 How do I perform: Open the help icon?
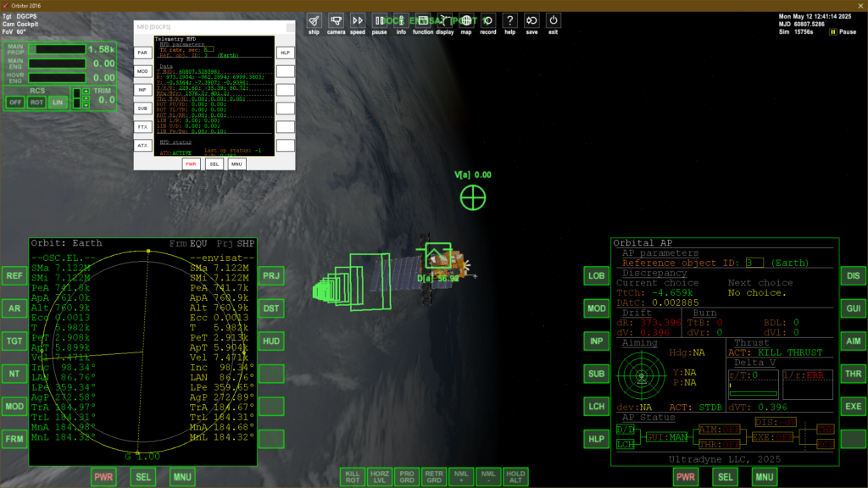(x=509, y=21)
